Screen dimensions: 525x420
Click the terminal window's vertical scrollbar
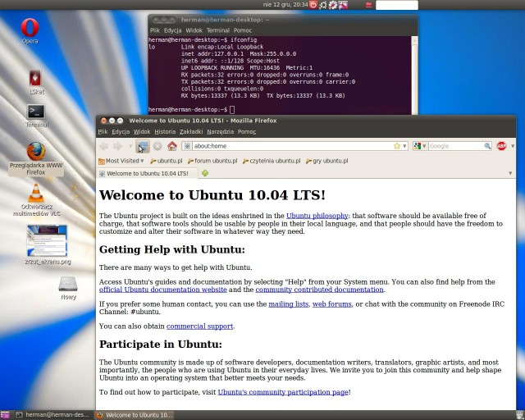[x=414, y=75]
